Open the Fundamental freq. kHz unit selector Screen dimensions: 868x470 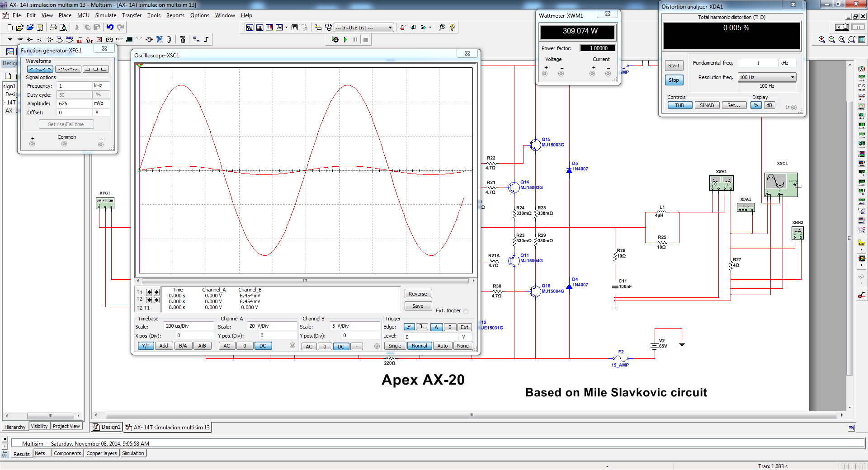coord(787,63)
